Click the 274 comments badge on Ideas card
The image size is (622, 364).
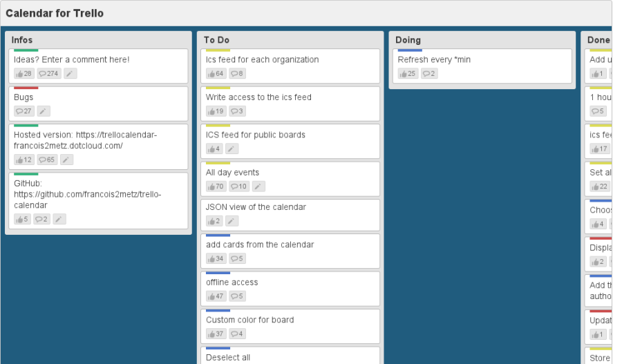point(49,74)
